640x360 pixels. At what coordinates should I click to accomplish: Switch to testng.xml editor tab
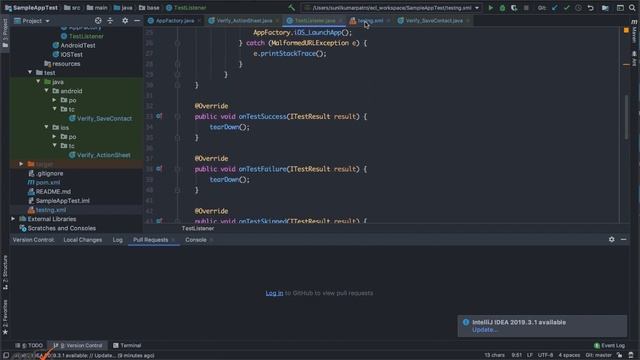point(370,20)
